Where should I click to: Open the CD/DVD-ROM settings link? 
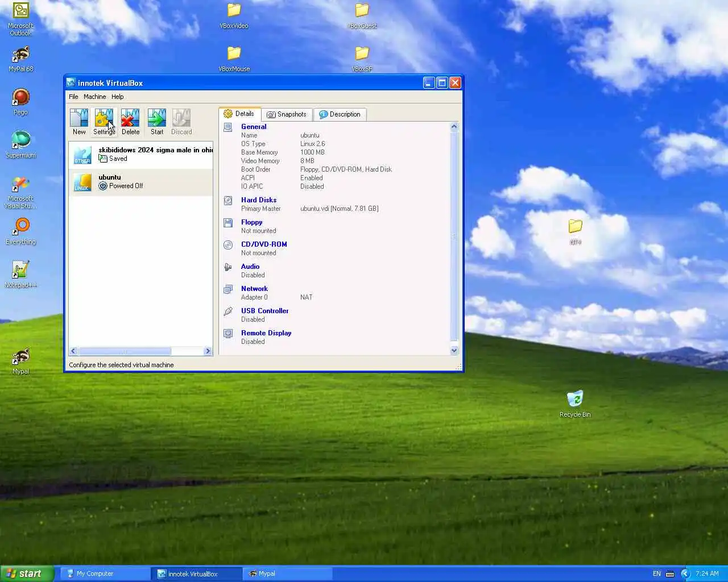(264, 244)
